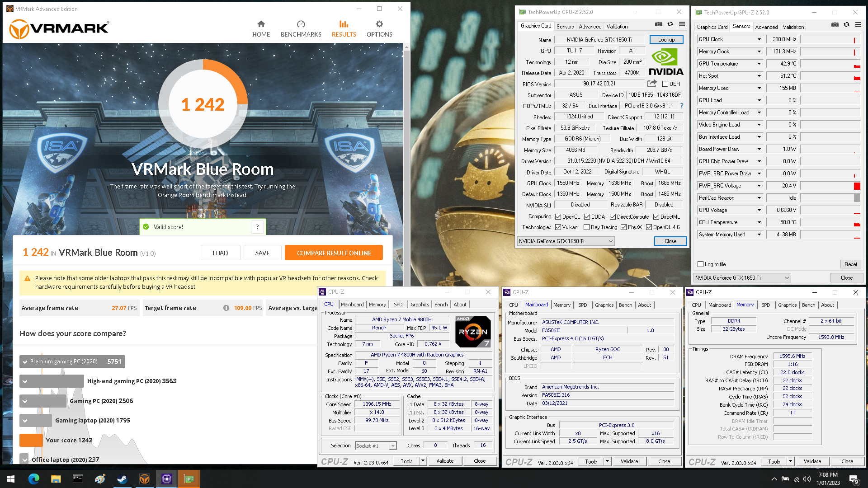Screen dimensions: 868x488
Task: Open Board Power Draw sensor dropdown arrow
Action: point(759,149)
